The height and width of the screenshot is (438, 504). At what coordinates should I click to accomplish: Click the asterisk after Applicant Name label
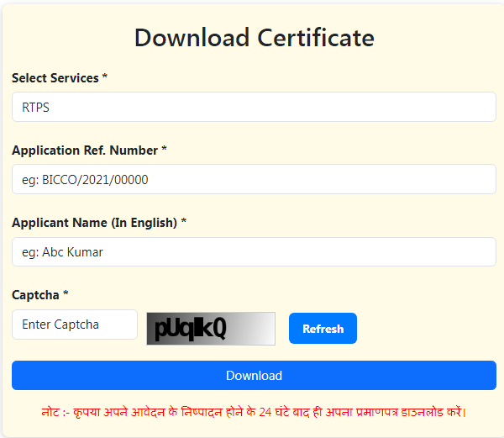(183, 223)
